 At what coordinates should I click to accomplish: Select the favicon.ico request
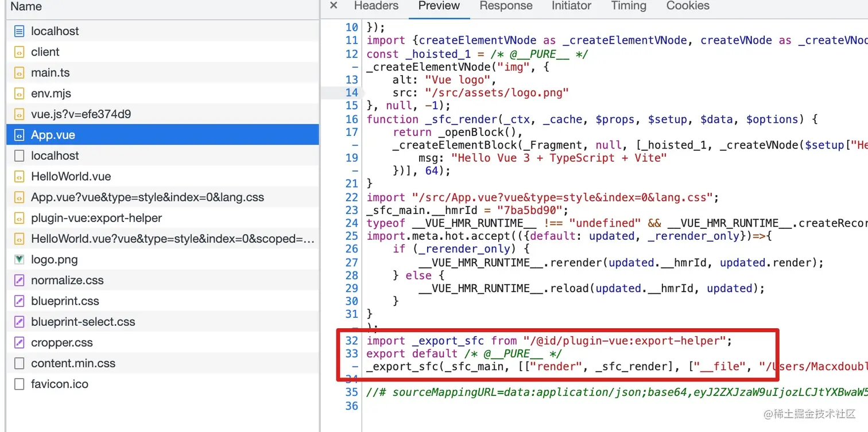[162, 384]
